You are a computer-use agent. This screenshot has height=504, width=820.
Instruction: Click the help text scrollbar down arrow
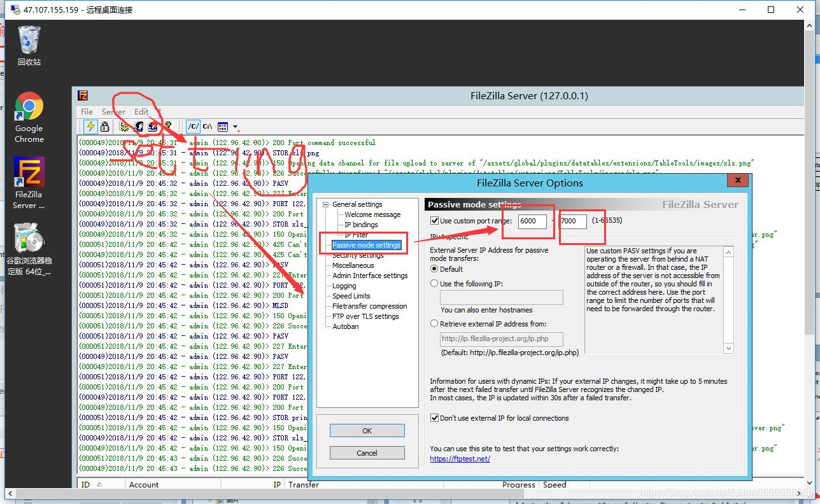tap(729, 348)
